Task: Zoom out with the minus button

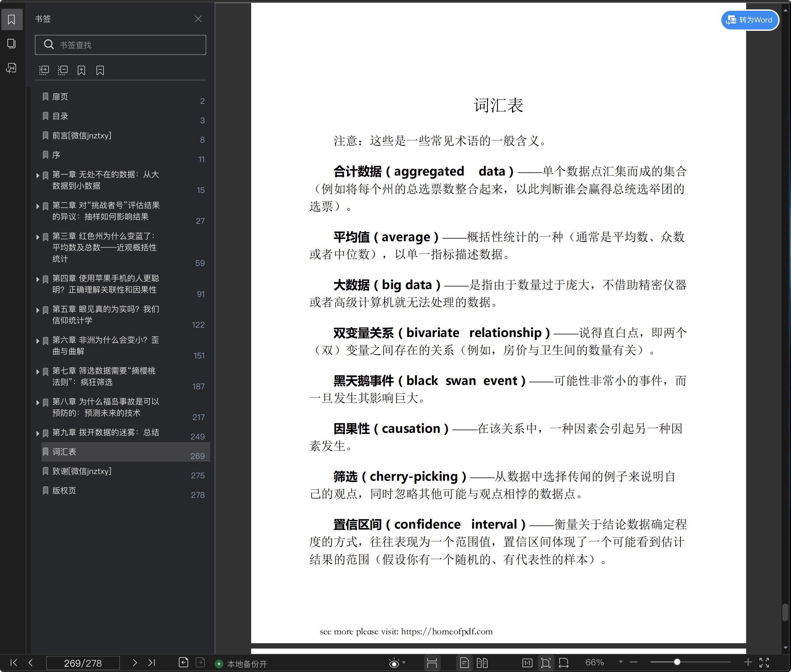Action: (634, 662)
